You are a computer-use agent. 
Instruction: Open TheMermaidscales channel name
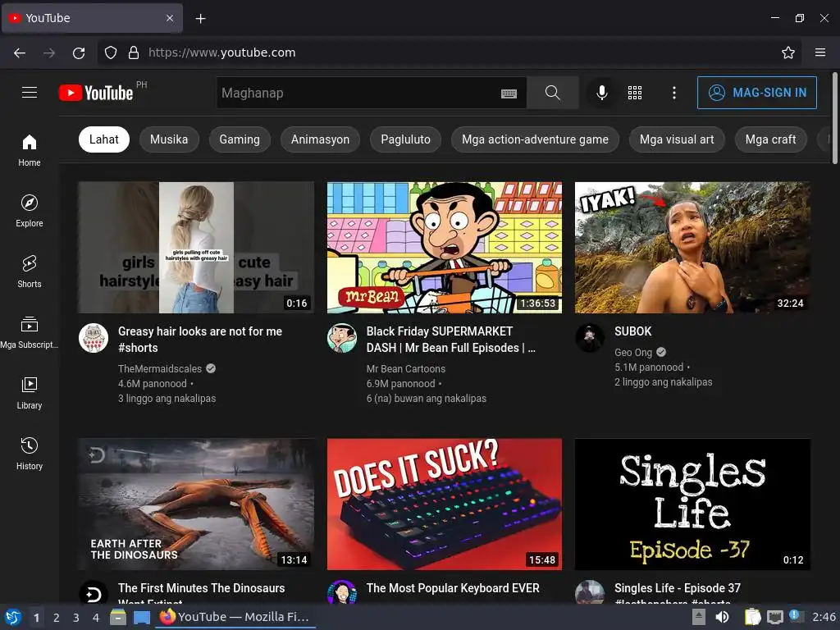tap(160, 368)
